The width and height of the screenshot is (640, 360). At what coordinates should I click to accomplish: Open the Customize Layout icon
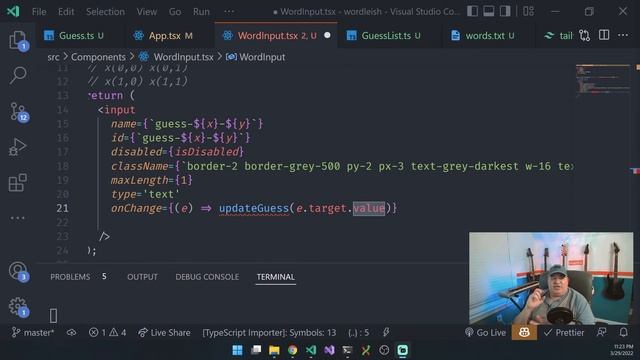pos(529,11)
